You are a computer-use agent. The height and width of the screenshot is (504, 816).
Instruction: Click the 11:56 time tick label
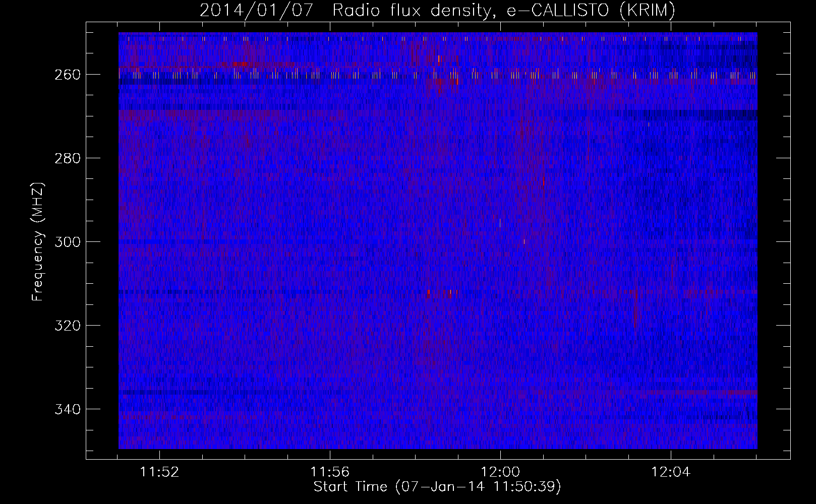tap(330, 472)
